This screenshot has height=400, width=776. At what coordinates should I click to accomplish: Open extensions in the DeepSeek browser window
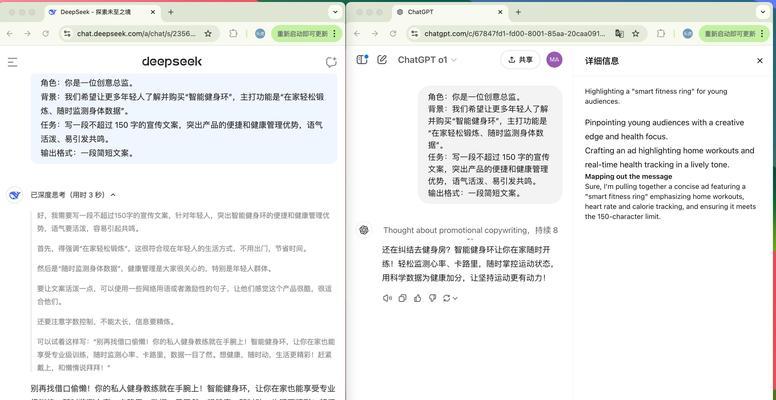tap(233, 34)
